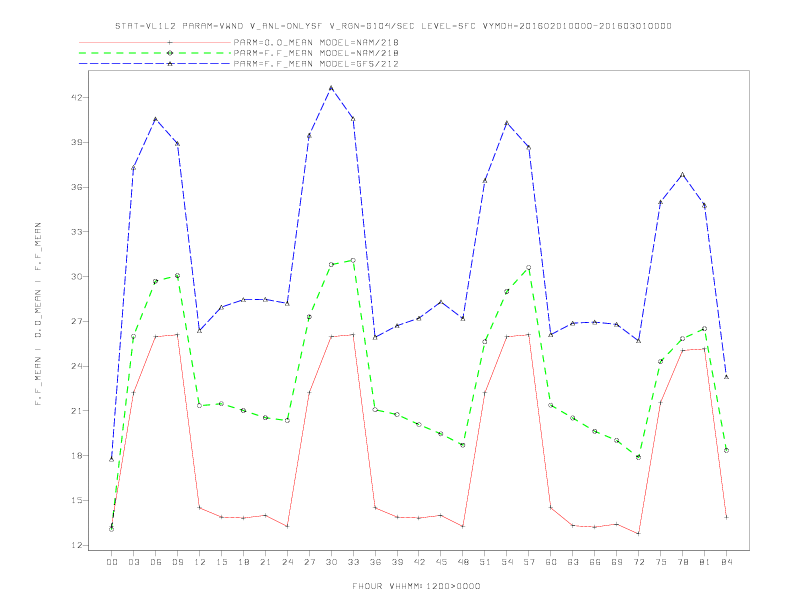Select legend label PARM=O.O_MEAN MODEL=NAM/218
Viewport: 792px width, 612px height.
[316, 42]
